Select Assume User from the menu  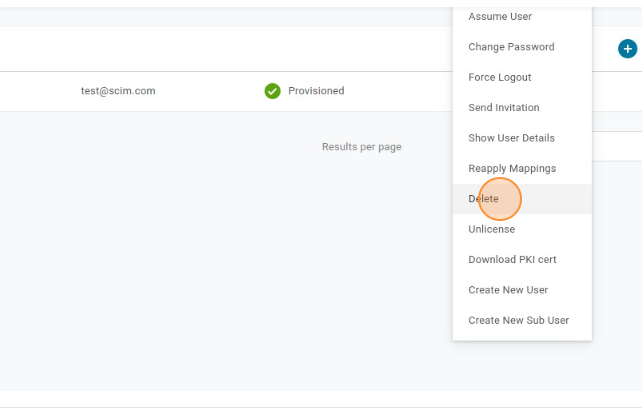point(522,16)
